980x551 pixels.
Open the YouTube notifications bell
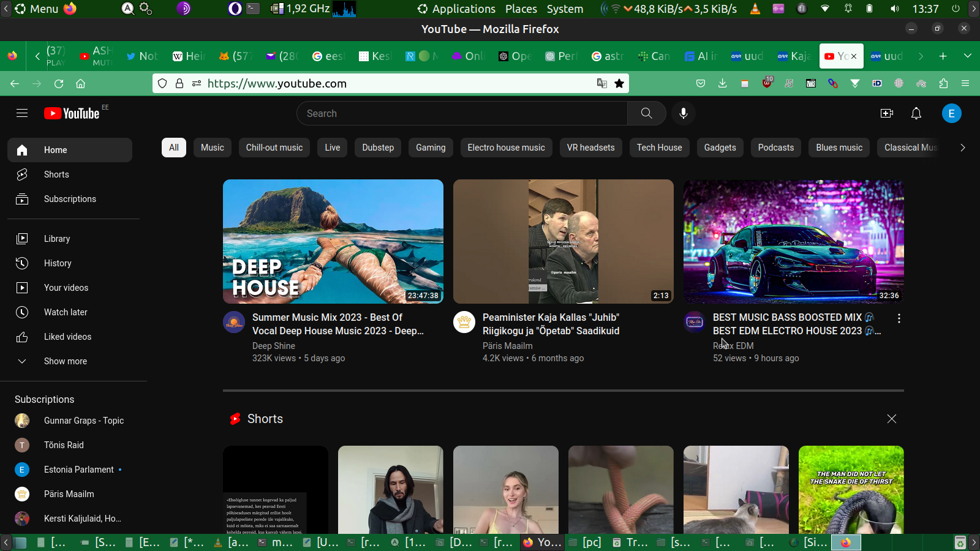pyautogui.click(x=916, y=113)
